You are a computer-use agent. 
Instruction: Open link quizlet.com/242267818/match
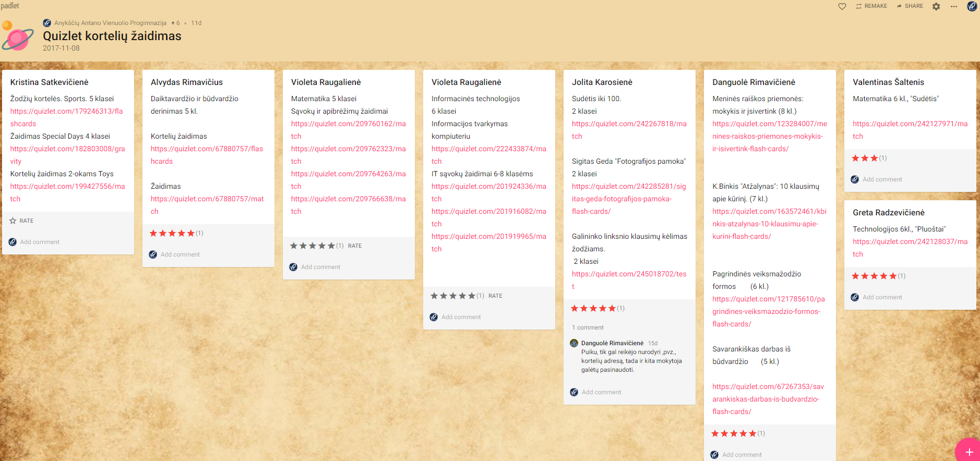pyautogui.click(x=629, y=130)
